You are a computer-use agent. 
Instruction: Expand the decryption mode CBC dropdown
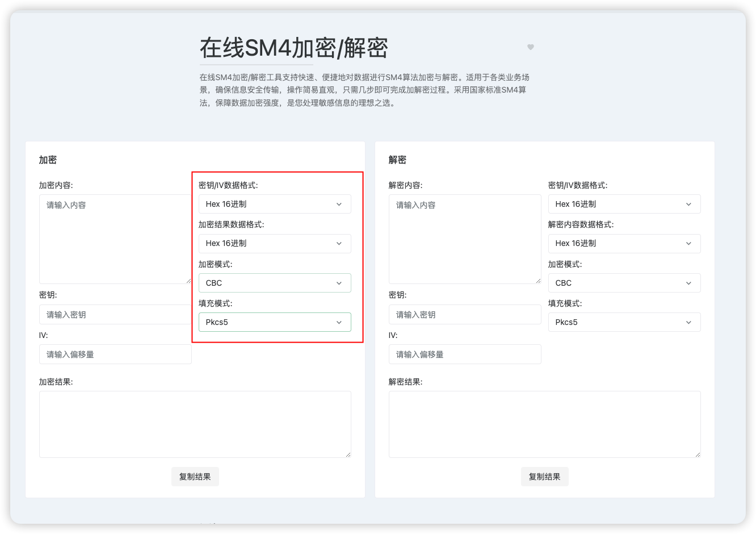[624, 283]
